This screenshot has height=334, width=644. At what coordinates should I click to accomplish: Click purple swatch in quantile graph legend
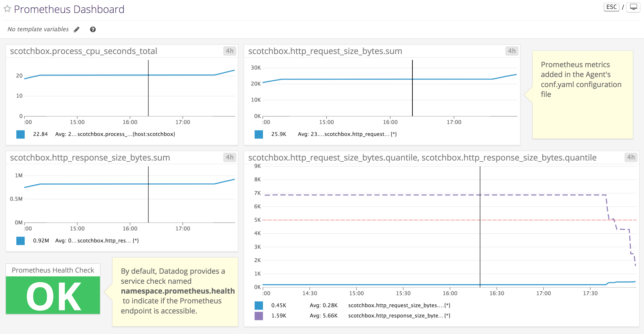[258, 315]
